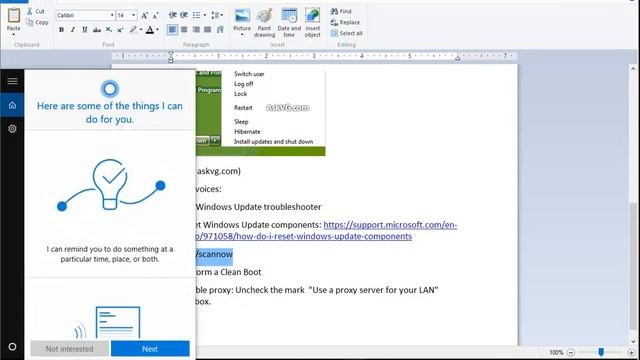Click the highlighted '/scannow' text
This screenshot has height=360, width=640.
214,254
